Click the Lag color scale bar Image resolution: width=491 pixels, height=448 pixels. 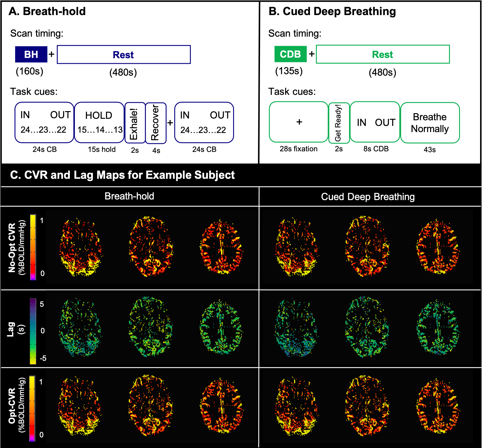[x=33, y=331]
